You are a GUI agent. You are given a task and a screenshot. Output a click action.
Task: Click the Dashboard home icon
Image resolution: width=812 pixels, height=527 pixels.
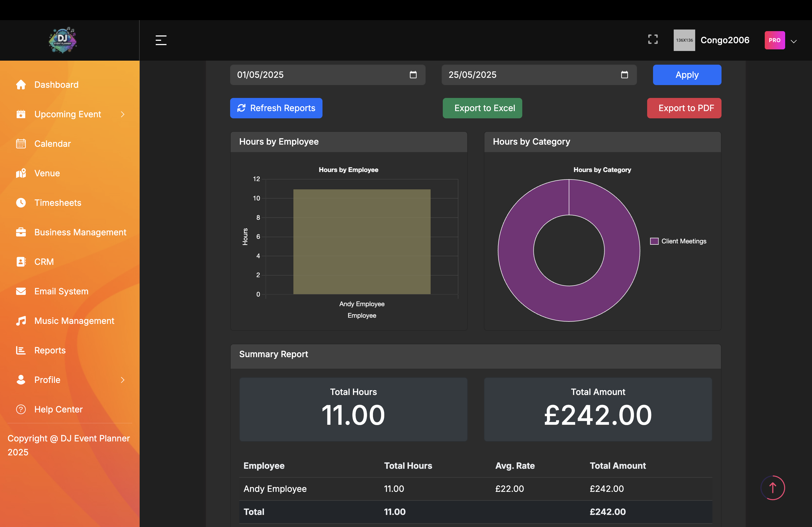click(21, 85)
